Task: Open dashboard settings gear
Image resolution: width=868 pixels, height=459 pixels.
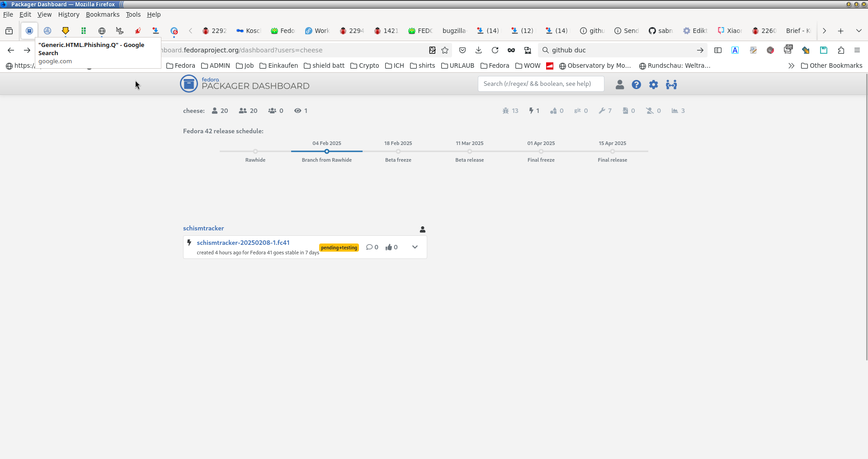Action: [x=654, y=84]
